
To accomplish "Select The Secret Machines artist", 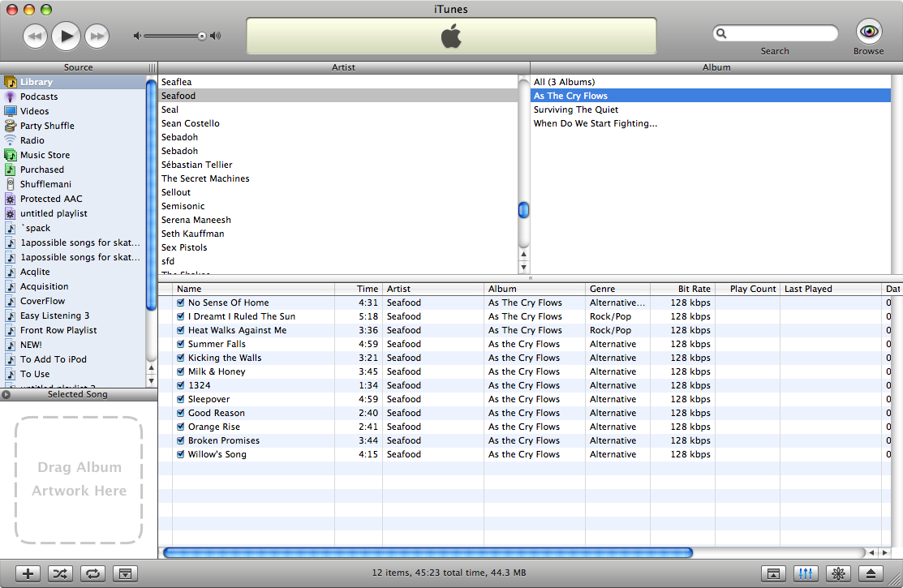I will pyautogui.click(x=338, y=178).
